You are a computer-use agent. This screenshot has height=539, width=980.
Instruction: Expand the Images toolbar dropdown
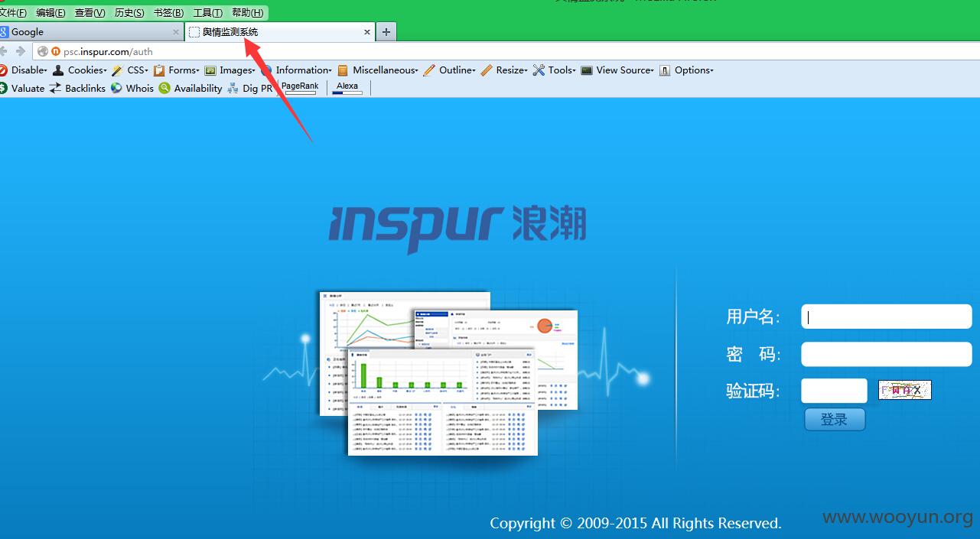pyautogui.click(x=230, y=70)
